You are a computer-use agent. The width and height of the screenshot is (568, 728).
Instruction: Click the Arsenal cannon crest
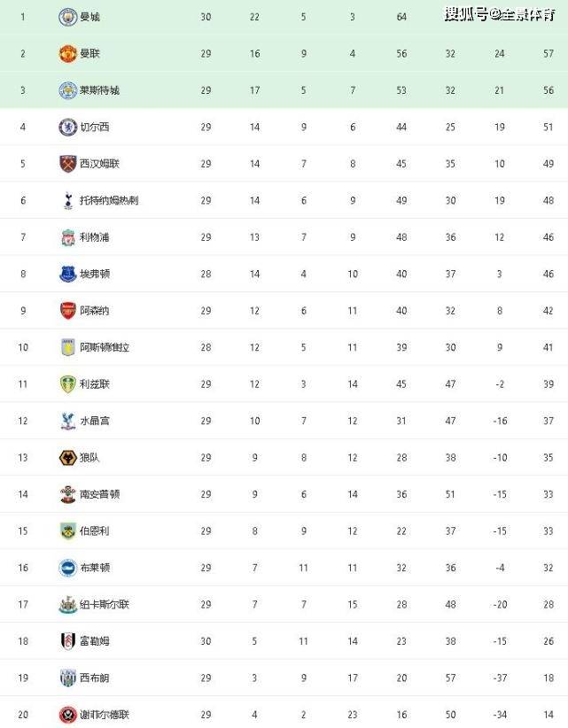point(68,311)
